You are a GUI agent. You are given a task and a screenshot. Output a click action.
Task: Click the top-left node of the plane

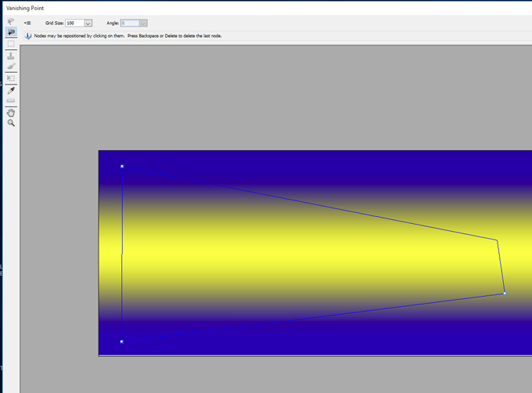tap(122, 166)
